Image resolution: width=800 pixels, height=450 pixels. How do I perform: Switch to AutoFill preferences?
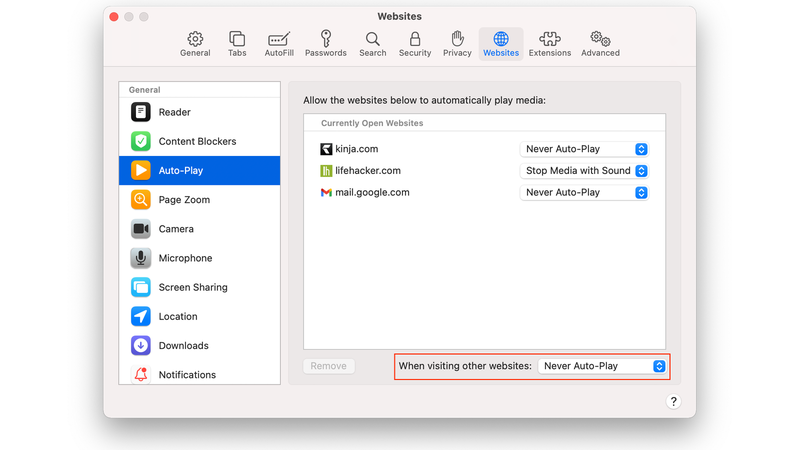pos(279,44)
